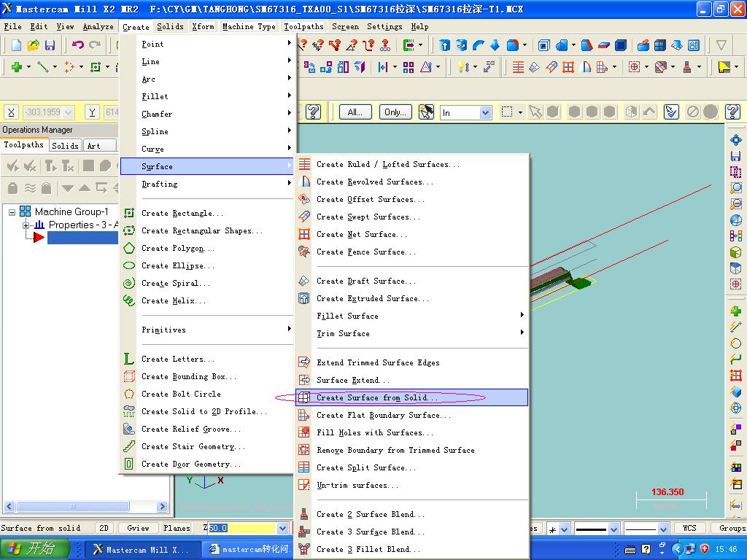Open the point style dropdown
747x560 pixels.
point(564,529)
